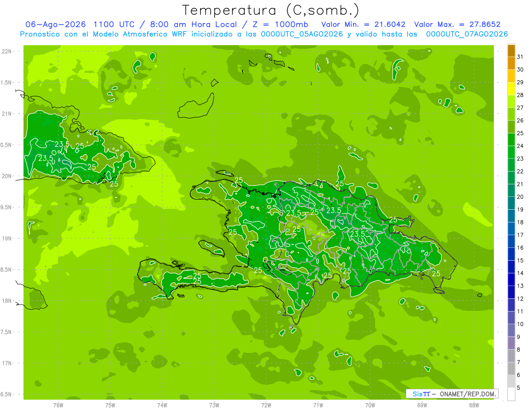Image resolution: width=532 pixels, height=411 pixels.
Task: Click the brown colorbar swatch above 31
Action: click(511, 51)
